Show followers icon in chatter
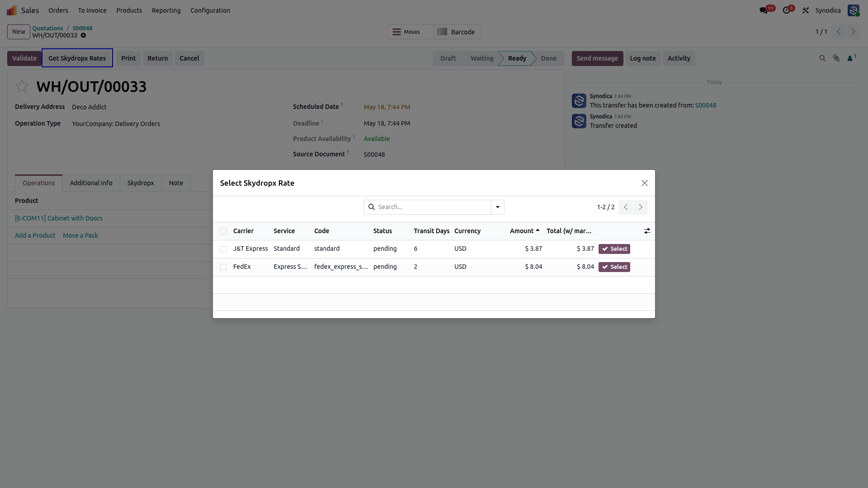 click(852, 58)
